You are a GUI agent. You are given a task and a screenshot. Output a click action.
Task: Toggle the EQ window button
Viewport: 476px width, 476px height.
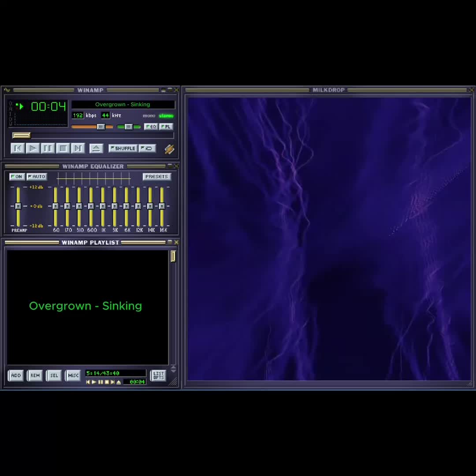coord(151,126)
